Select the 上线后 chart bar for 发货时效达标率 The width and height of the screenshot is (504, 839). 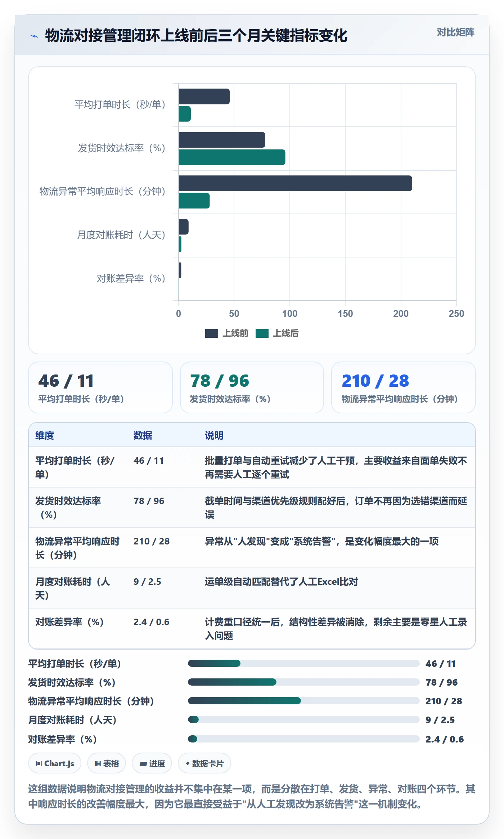(232, 157)
